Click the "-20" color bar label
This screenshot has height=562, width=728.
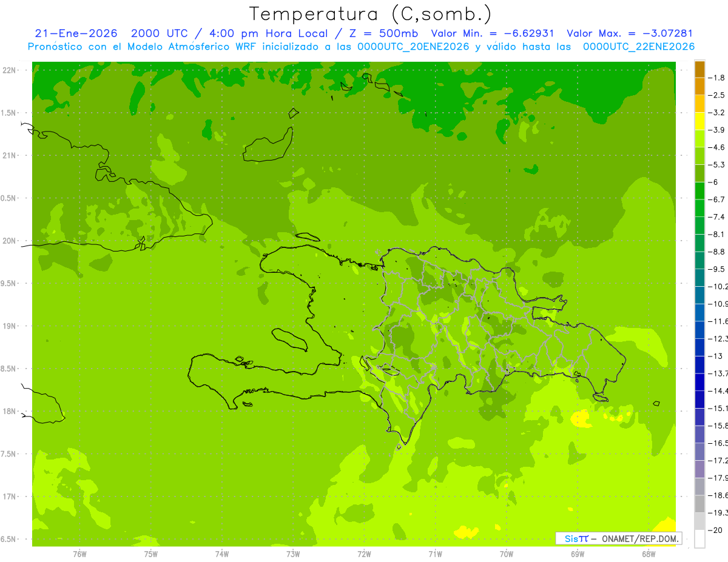coord(715,530)
